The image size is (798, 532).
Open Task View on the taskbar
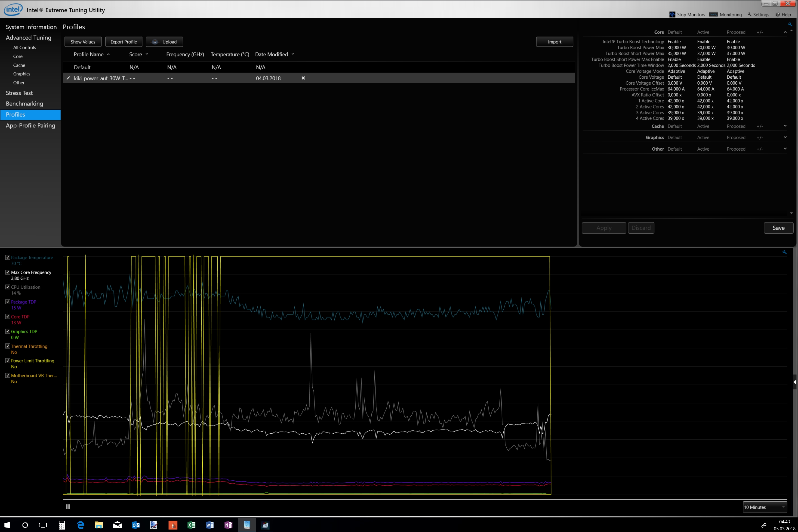43,525
